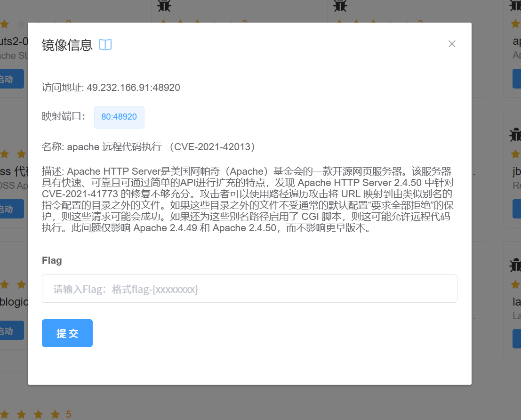Focus the Flag input field

(249, 289)
